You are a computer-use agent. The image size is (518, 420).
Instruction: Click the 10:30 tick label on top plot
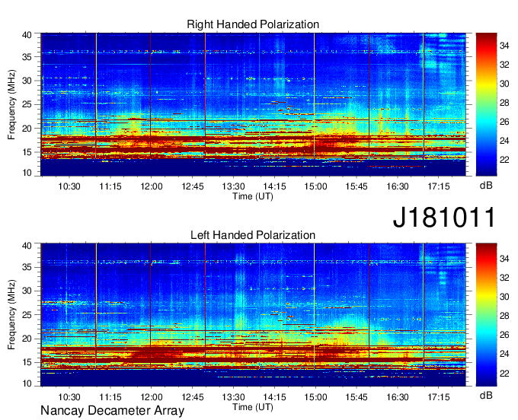(x=69, y=186)
